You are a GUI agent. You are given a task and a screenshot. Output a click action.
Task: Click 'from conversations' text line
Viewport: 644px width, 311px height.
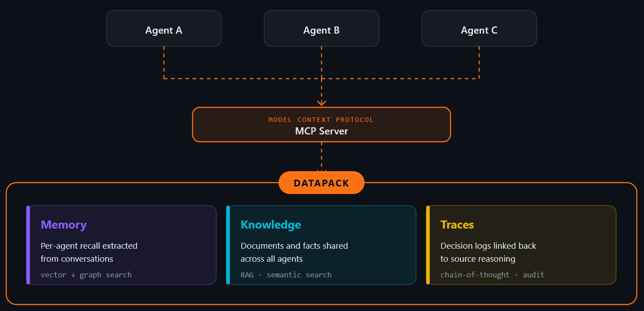77,259
